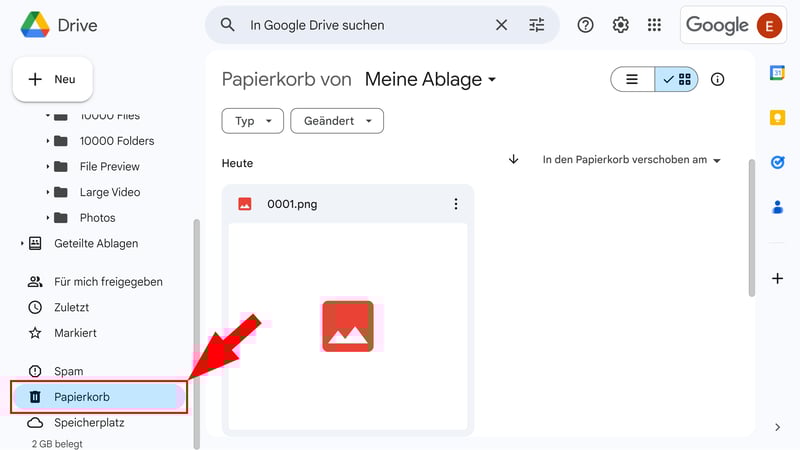Open the Geändert filter dropdown

point(337,121)
